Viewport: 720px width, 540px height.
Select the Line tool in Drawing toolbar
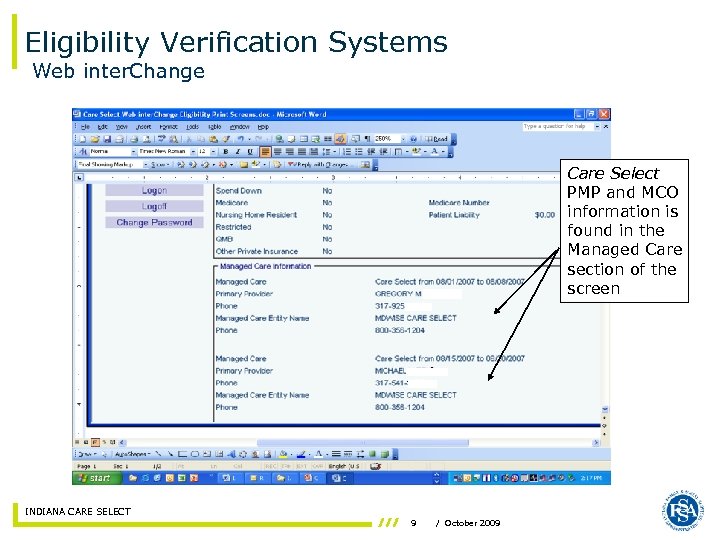pos(158,455)
